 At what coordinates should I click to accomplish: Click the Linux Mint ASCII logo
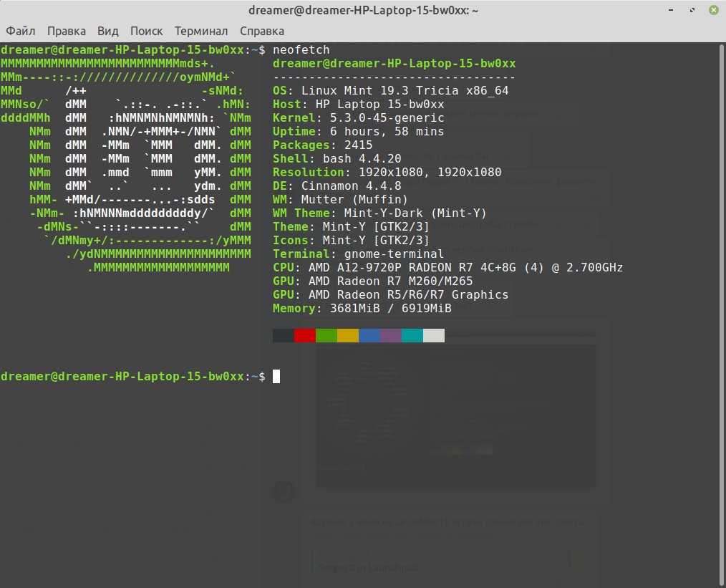point(126,165)
